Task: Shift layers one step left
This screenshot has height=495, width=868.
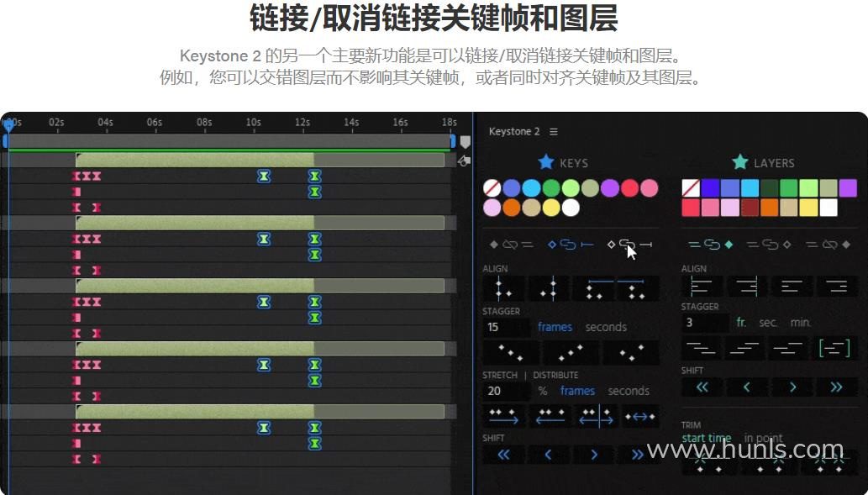Action: 747,387
